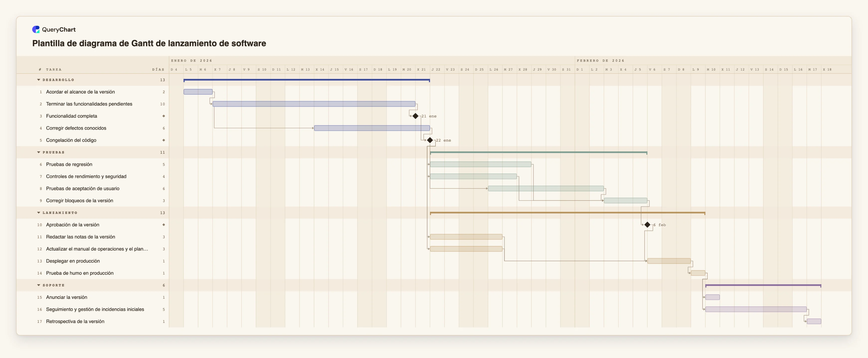Collapse the LANZAMIENTO group

39,213
